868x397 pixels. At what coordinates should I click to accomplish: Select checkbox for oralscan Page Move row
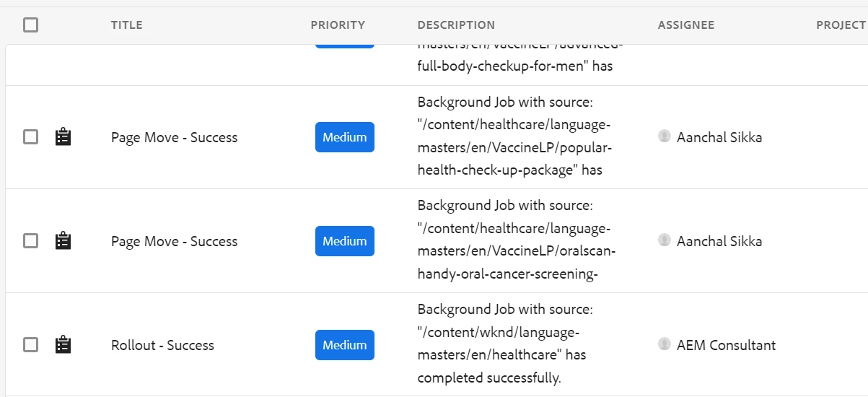(30, 241)
